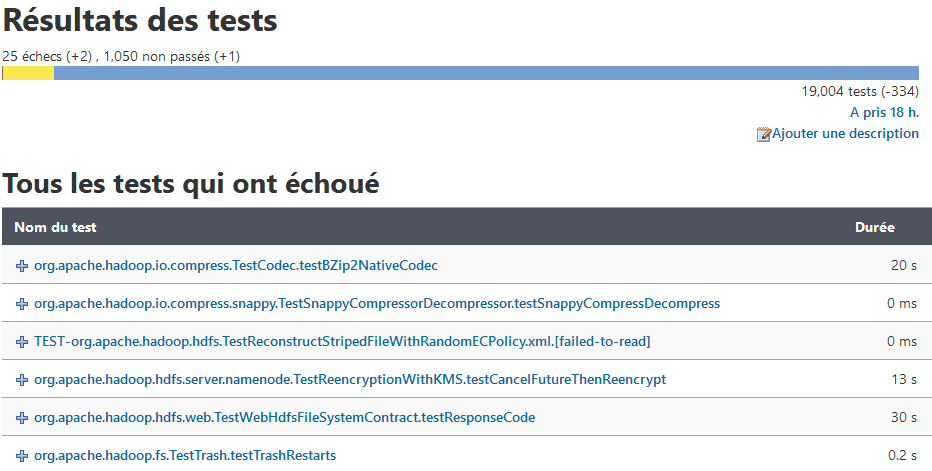Expand the testCancelFutureThenReencrypt failure details
The width and height of the screenshot is (932, 471).
pos(22,380)
